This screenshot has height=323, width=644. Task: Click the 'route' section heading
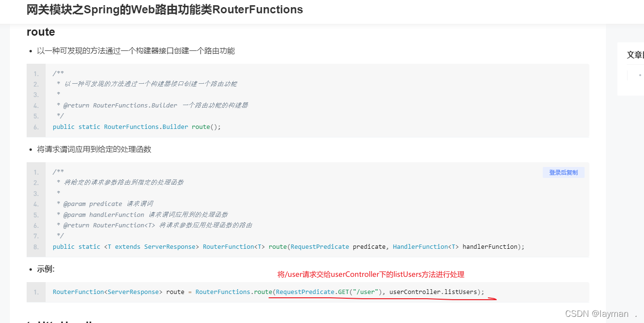pyautogui.click(x=41, y=32)
